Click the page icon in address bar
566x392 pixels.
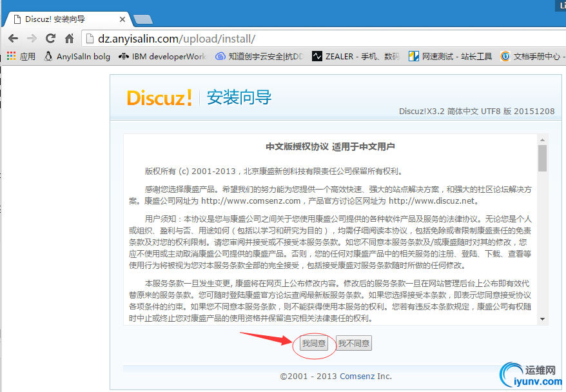click(x=90, y=39)
